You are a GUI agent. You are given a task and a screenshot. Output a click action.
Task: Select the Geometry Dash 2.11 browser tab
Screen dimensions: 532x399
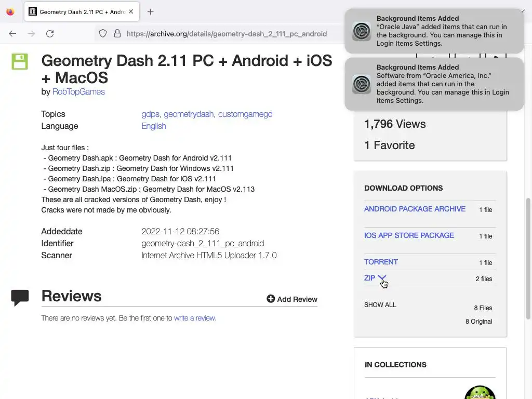click(x=82, y=12)
